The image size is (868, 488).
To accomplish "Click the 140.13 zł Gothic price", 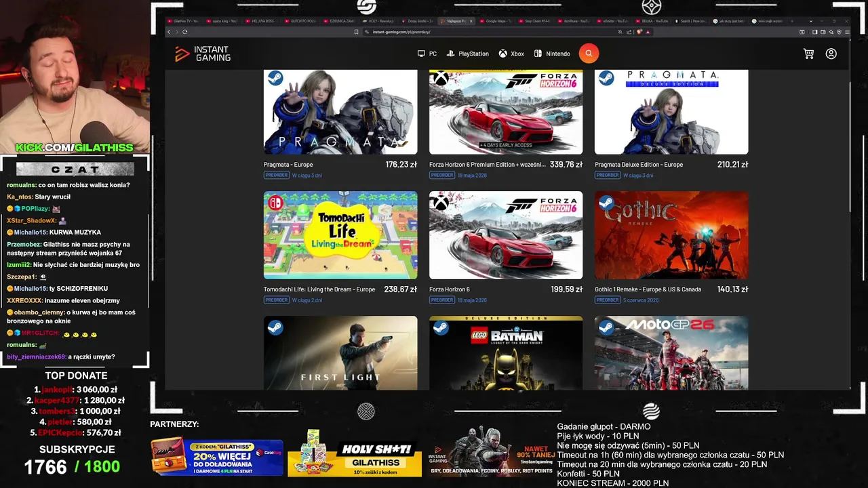I will coord(732,289).
